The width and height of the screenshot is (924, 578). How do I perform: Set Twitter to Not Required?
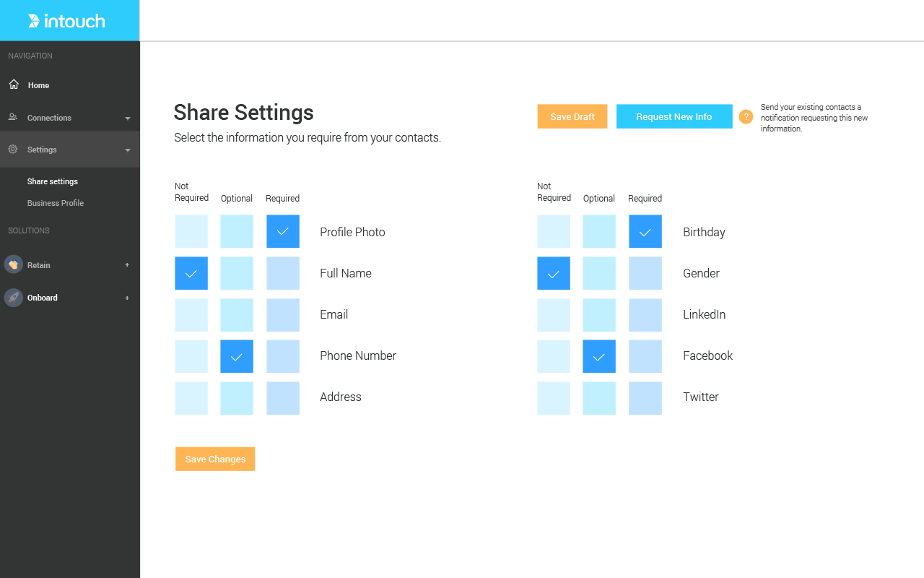[x=554, y=397]
